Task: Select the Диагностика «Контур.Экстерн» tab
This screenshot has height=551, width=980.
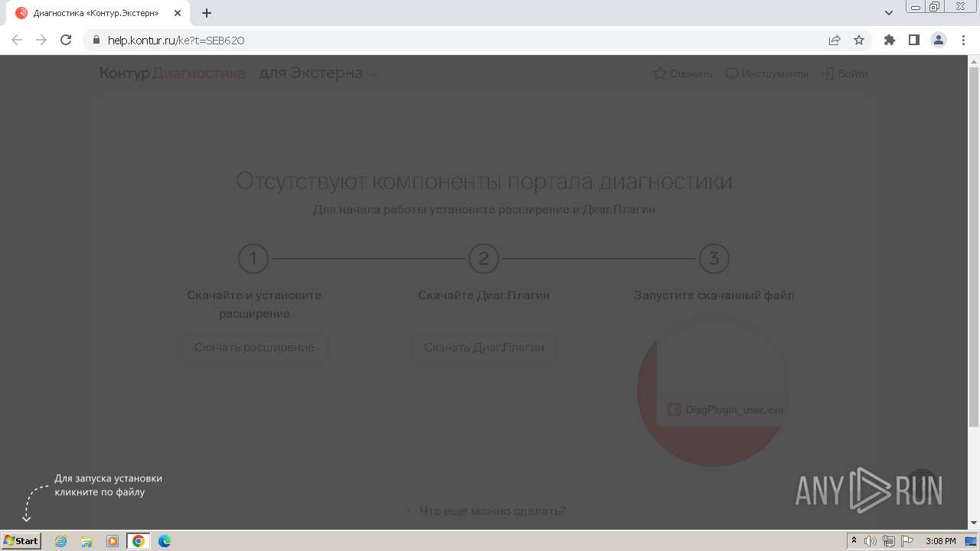Action: point(98,13)
